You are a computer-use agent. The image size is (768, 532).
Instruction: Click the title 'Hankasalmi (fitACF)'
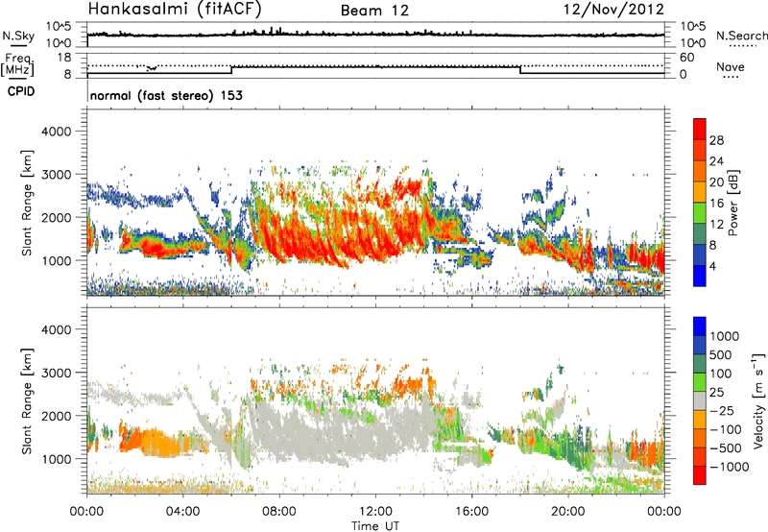click(175, 9)
